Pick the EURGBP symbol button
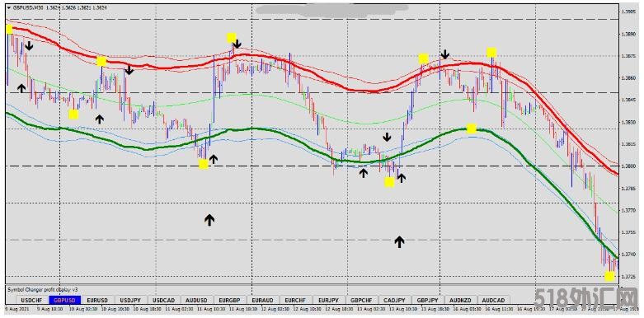Image resolution: width=644 pixels, height=318 pixels. 229,300
